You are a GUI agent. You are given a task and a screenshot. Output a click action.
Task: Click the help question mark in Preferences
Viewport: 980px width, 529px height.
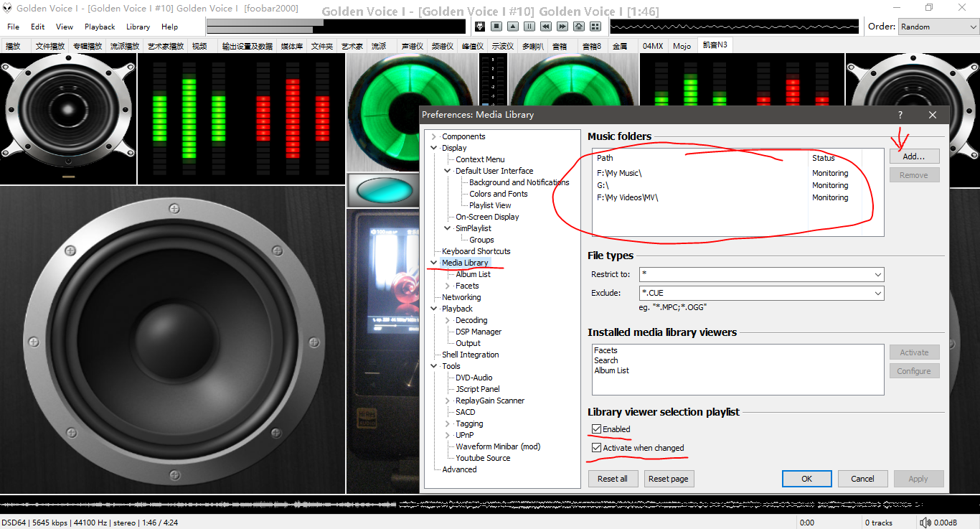point(900,115)
